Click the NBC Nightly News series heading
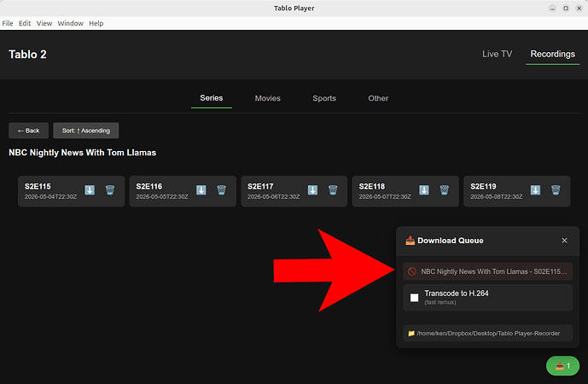This screenshot has width=588, height=384. point(83,153)
